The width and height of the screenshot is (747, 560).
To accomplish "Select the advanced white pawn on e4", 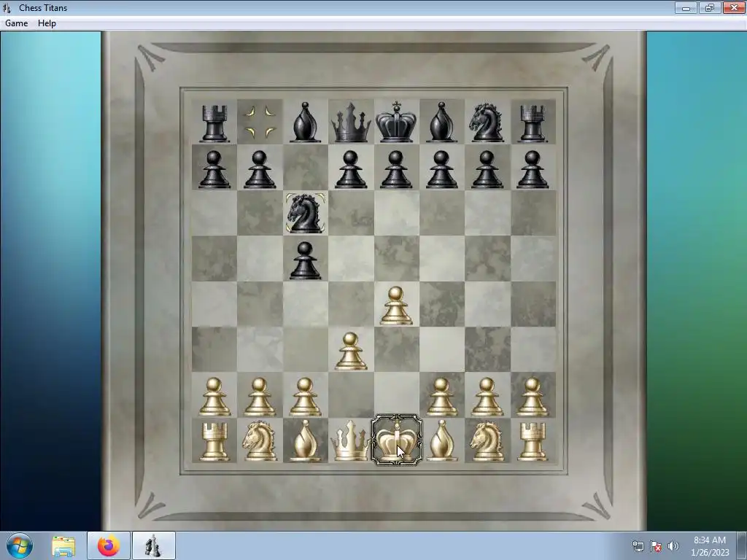I will [396, 306].
